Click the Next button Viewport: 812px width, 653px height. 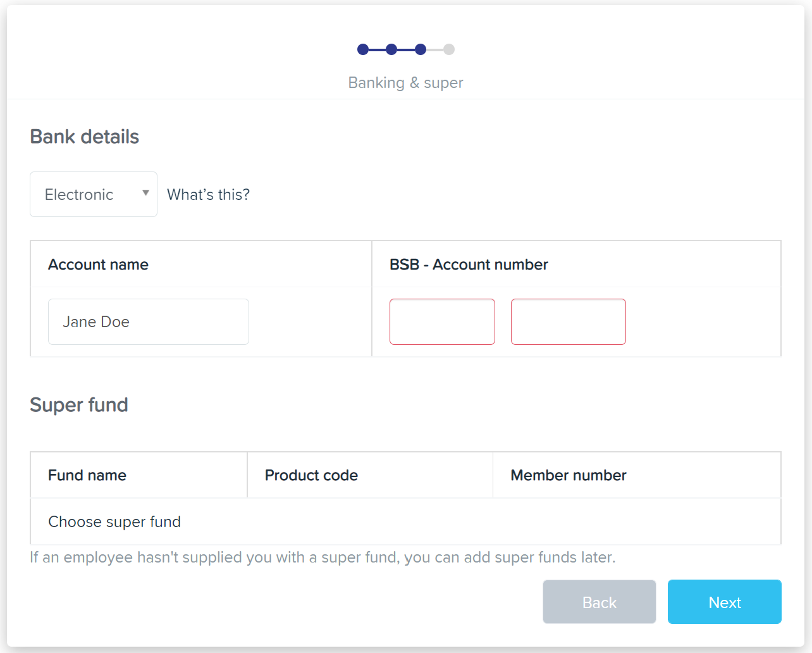(725, 602)
